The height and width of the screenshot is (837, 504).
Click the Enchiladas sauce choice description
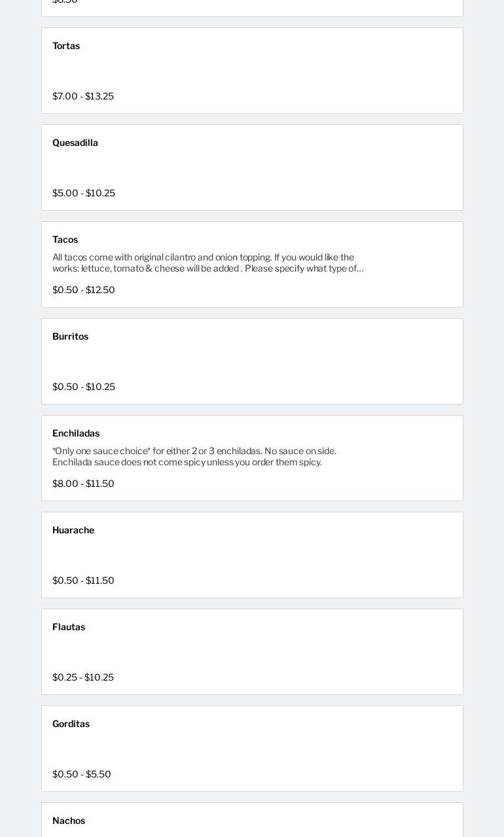pos(194,457)
